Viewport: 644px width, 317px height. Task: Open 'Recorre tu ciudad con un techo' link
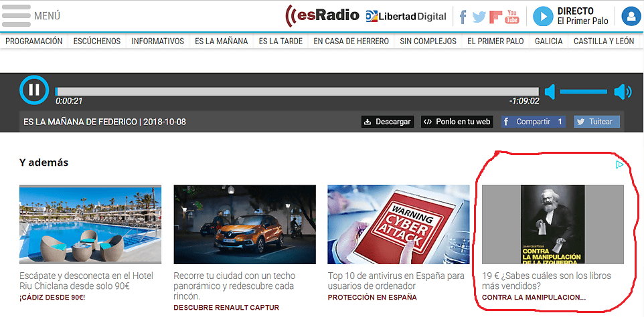click(x=234, y=286)
